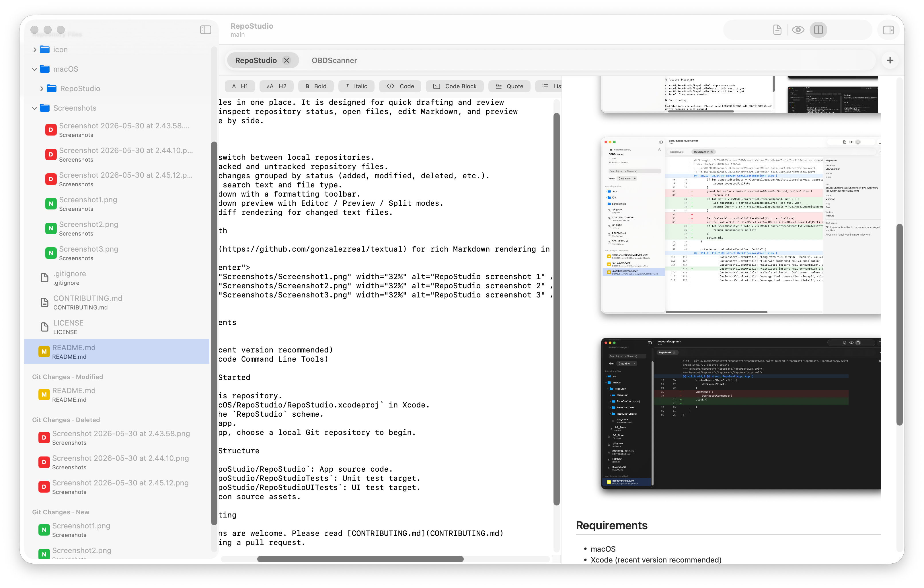
Task: Open the OBDScanner tab
Action: pyautogui.click(x=334, y=60)
